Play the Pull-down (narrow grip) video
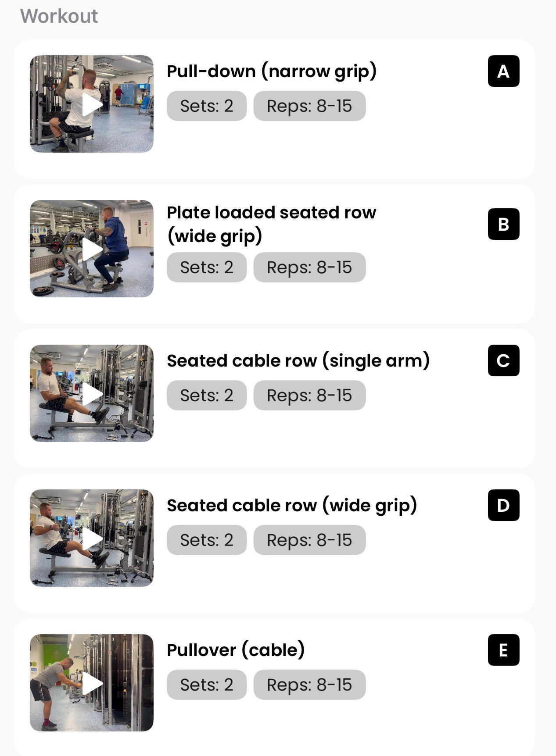 click(92, 104)
